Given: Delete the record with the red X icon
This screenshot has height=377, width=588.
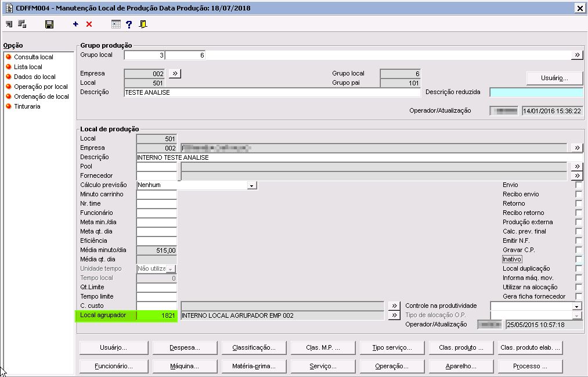Looking at the screenshot, I should click(89, 24).
